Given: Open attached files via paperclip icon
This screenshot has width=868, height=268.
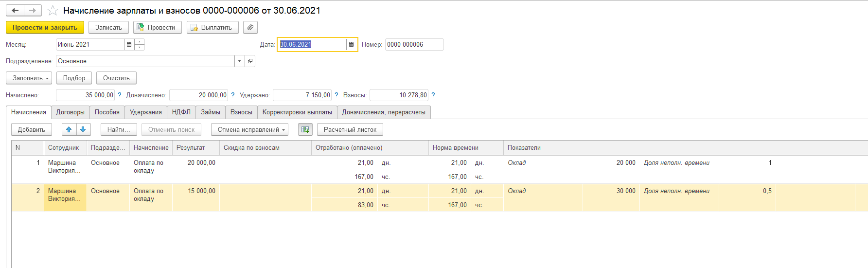Looking at the screenshot, I should click(x=250, y=27).
